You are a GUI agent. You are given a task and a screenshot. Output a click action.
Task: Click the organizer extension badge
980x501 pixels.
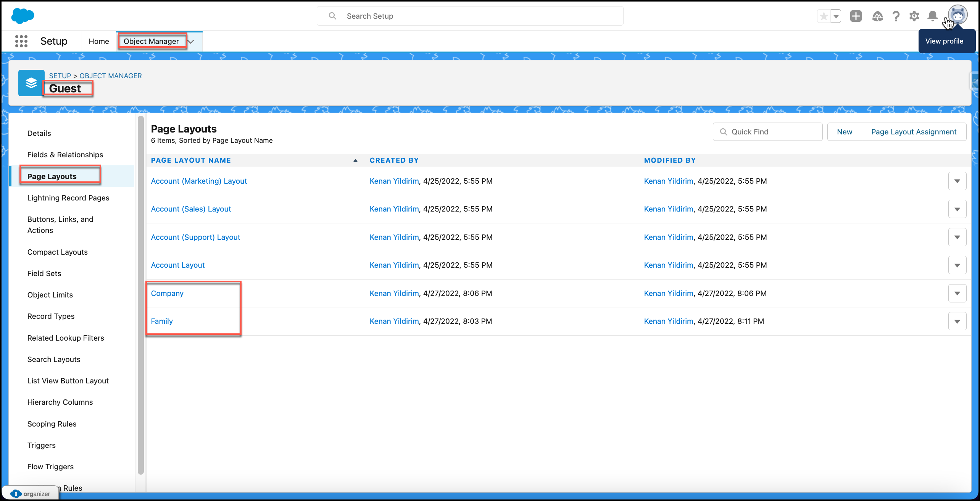click(31, 494)
